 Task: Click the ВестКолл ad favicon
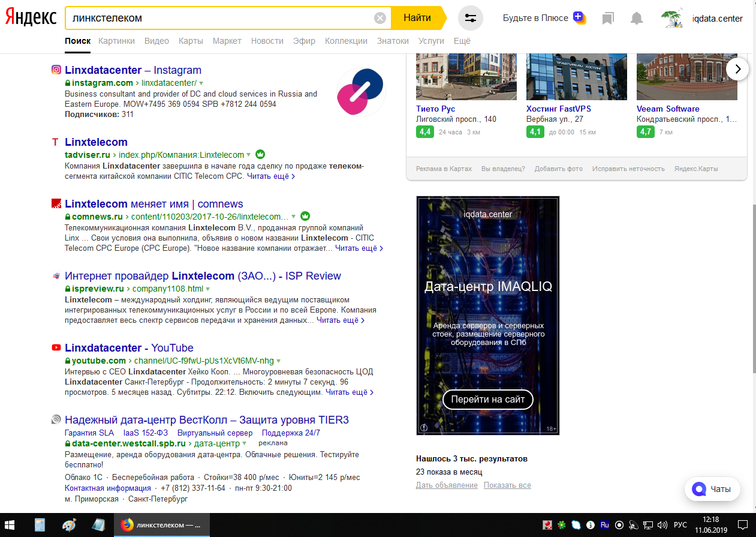pos(56,419)
